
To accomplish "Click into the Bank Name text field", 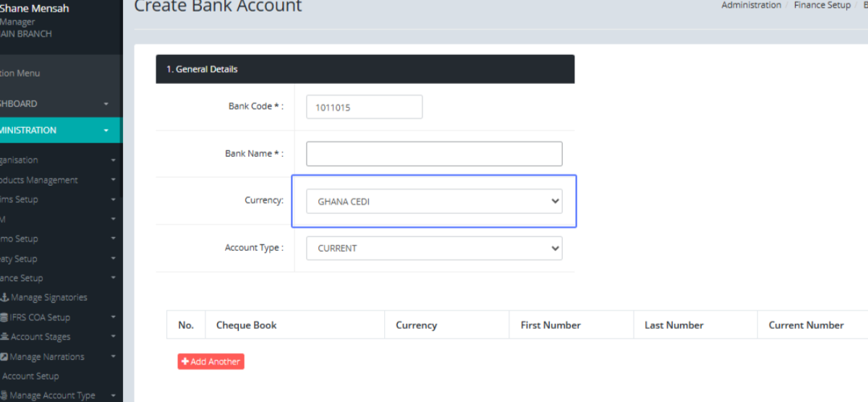I will (433, 154).
